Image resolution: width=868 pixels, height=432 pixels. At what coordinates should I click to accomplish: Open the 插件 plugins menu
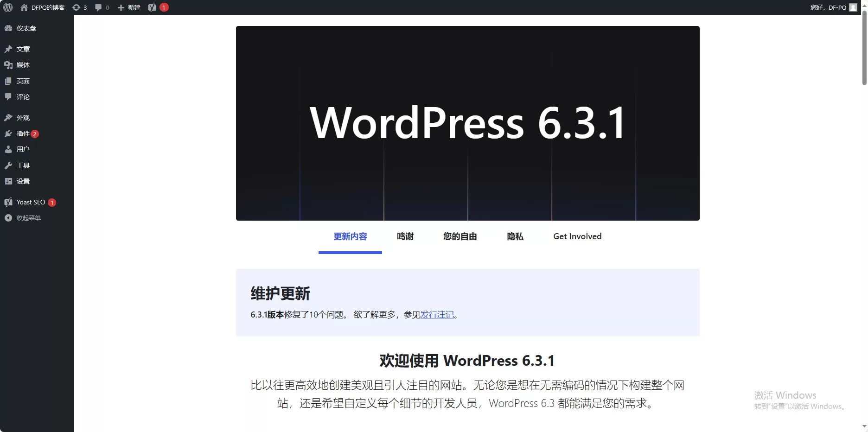[x=23, y=133]
